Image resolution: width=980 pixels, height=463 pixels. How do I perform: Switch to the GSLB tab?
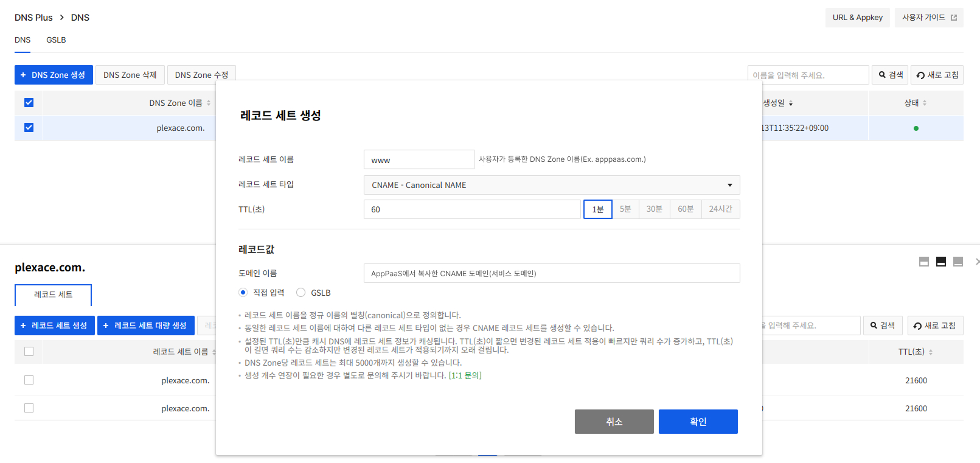coord(56,40)
